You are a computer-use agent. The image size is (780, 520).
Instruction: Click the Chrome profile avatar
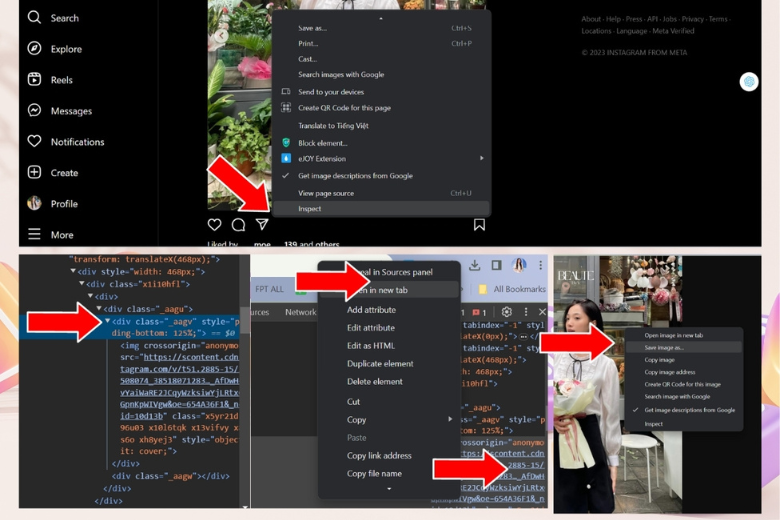[519, 265]
